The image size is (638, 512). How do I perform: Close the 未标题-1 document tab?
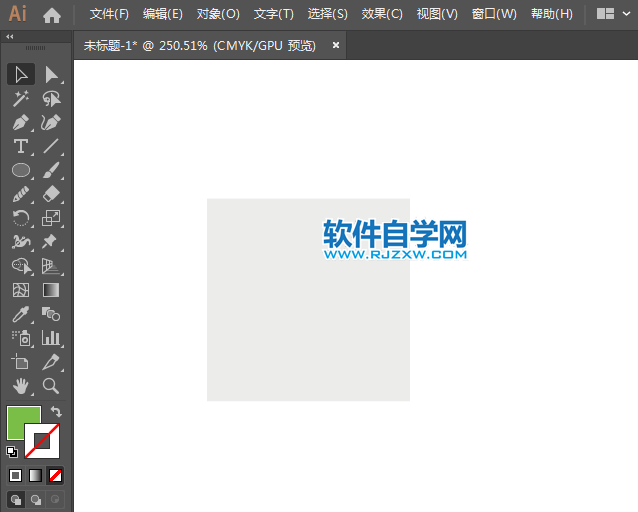336,45
